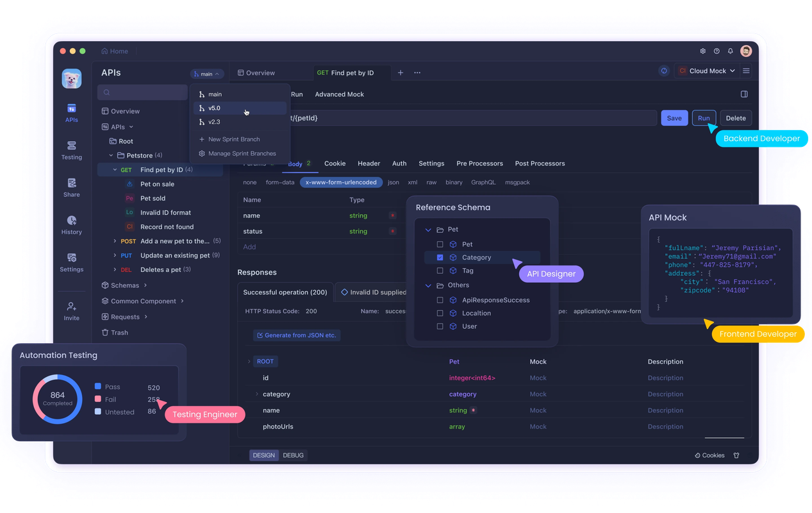Check the Tag schema checkbox

[x=440, y=271]
